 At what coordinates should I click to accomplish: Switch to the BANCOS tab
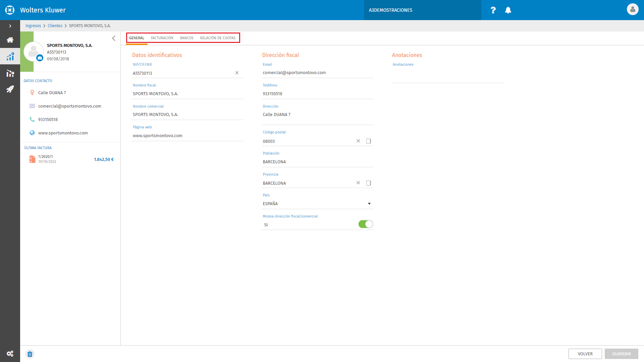[x=186, y=38]
